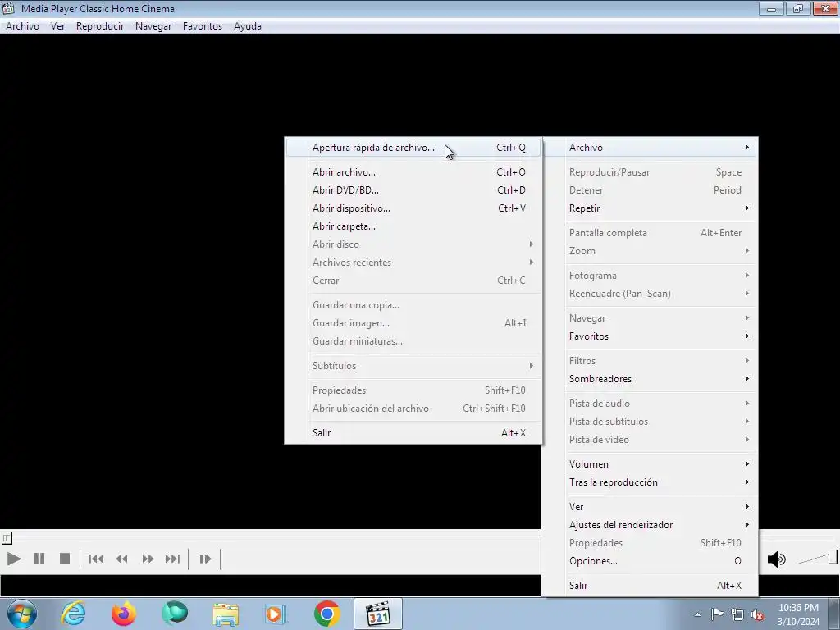Click the muted volume tray icon

[757, 614]
